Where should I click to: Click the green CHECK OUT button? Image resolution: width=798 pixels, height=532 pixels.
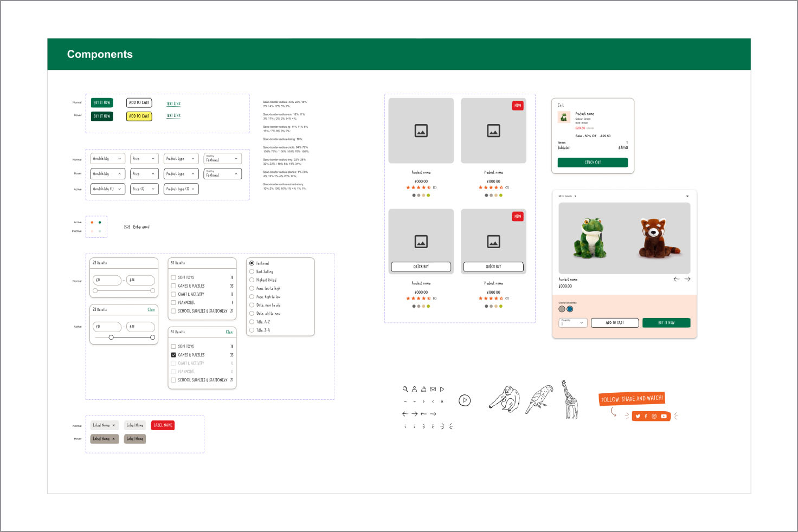[x=593, y=163]
